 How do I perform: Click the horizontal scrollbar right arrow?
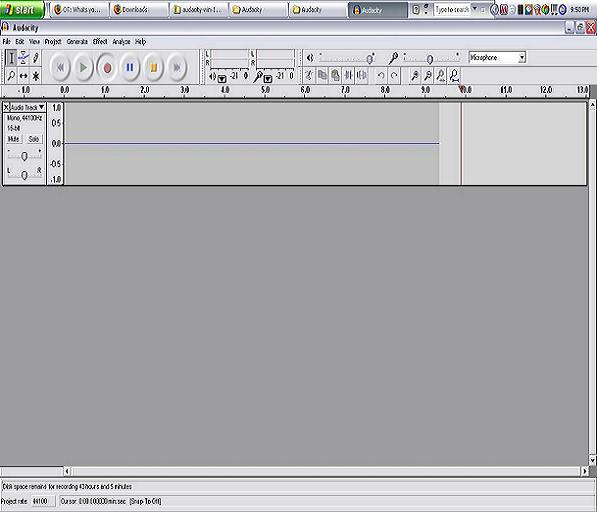click(x=585, y=471)
